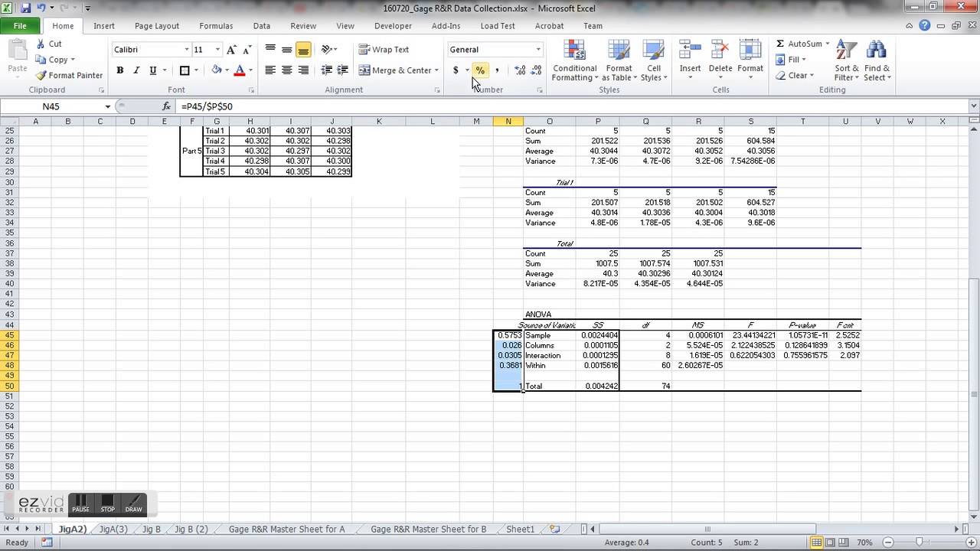Stop the Ezvid recording
This screenshot has height=551, width=980.
pos(107,504)
